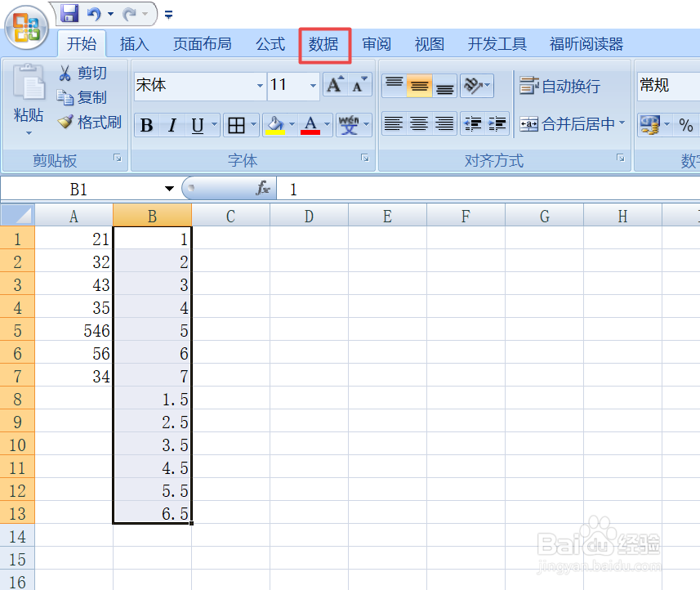Switch to the 审阅 tab

pos(377,44)
